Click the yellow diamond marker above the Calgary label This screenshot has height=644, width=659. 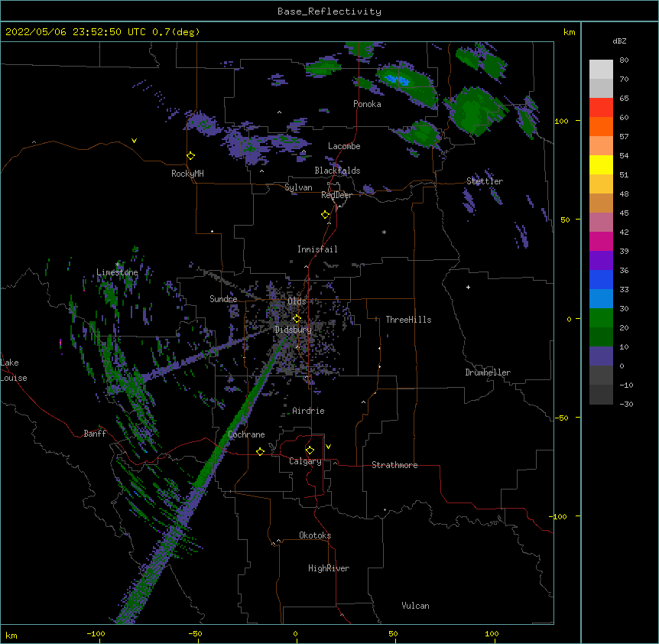coord(310,450)
